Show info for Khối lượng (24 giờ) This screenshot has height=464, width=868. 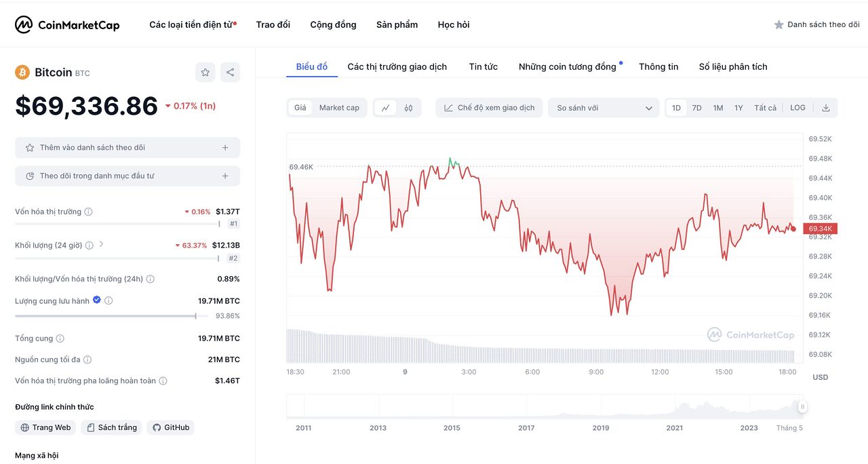[89, 245]
